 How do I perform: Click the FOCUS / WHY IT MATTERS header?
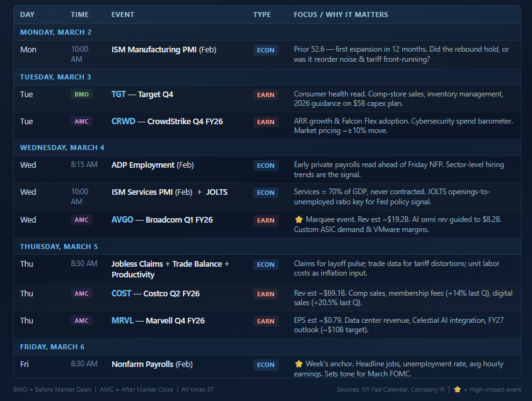coord(341,15)
